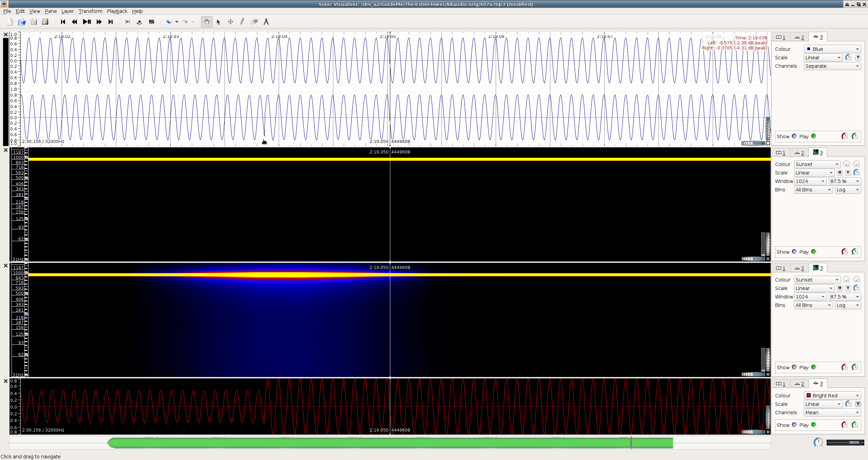868x460 pixels.
Task: Open the Mean channels dropdown
Action: 832,413
